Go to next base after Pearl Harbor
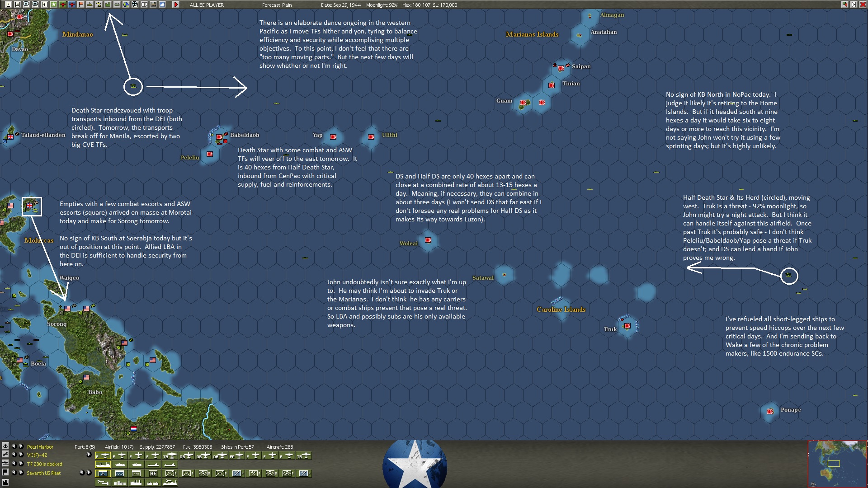This screenshot has height=488, width=868. (x=21, y=446)
